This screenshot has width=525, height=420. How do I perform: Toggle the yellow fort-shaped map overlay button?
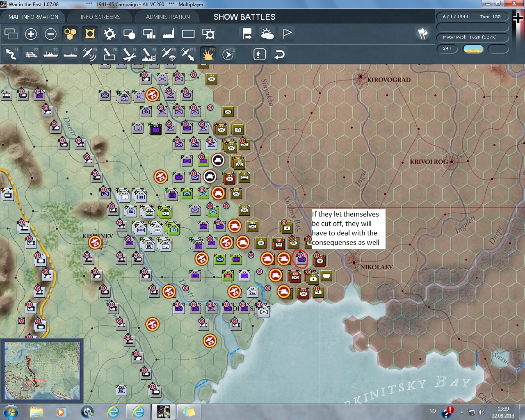[x=90, y=34]
